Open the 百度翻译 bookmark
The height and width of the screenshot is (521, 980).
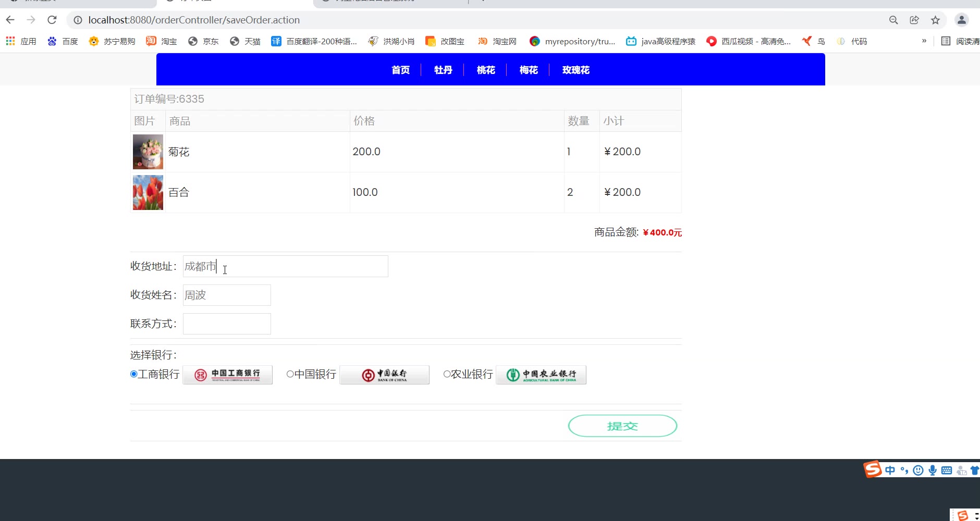(x=314, y=41)
